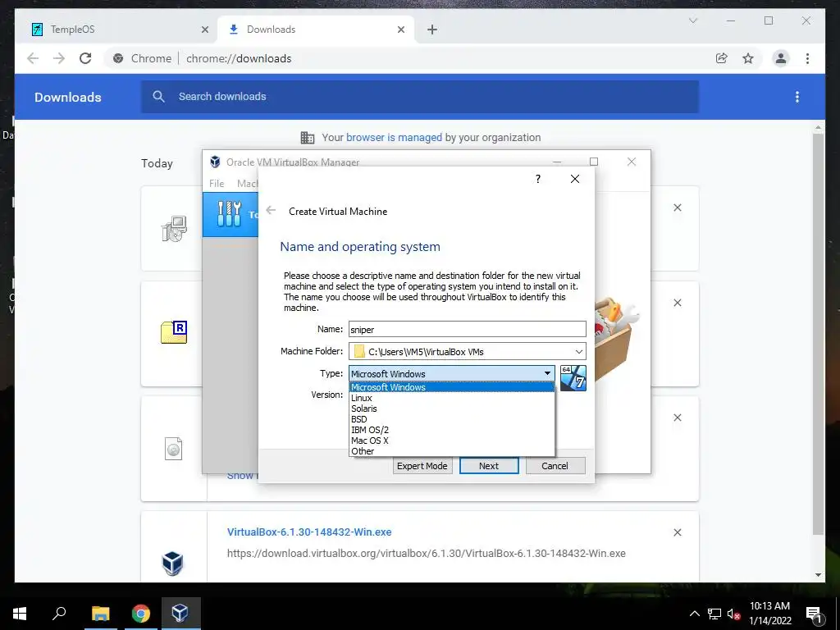
Task: Remove the first download entry
Action: point(677,208)
